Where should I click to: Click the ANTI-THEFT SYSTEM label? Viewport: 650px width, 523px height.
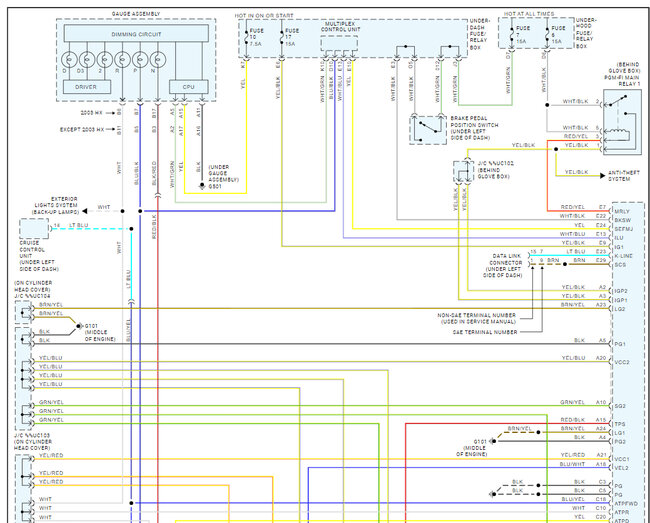click(624, 176)
